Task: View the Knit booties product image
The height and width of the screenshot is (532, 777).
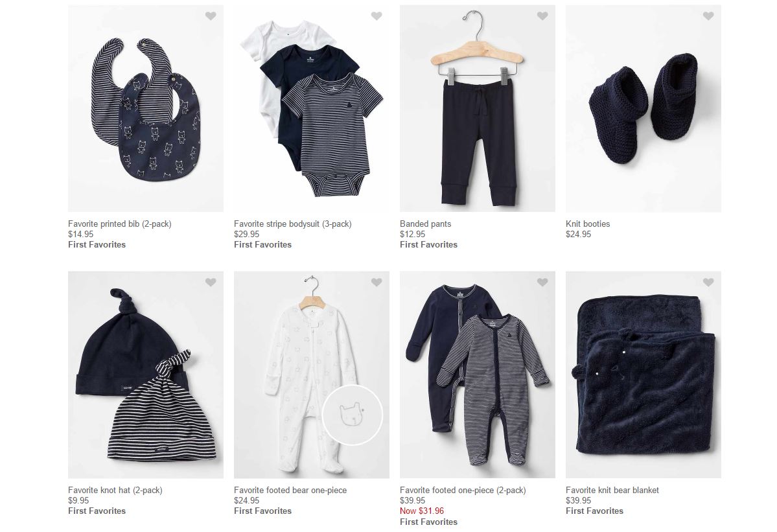Action: 644,108
